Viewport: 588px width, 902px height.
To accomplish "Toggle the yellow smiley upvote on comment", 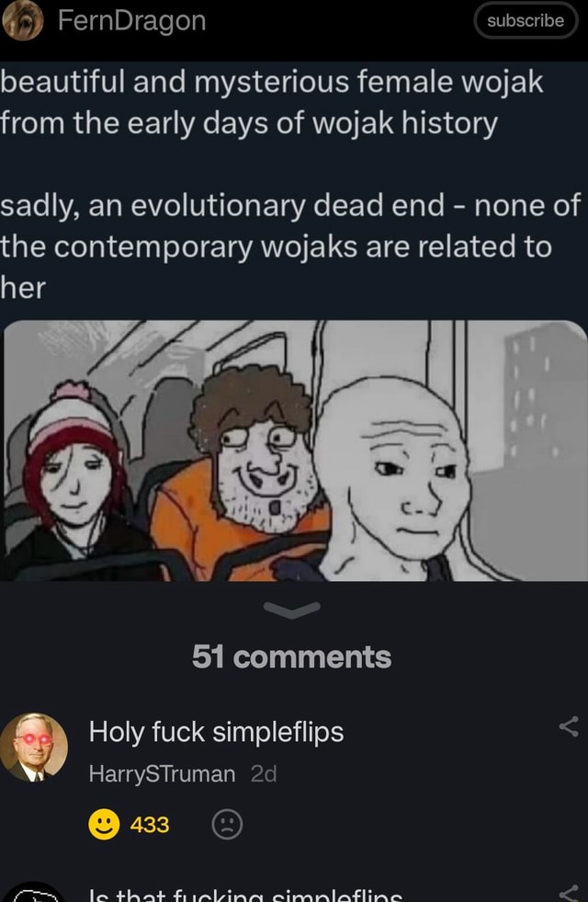I will coord(104,825).
